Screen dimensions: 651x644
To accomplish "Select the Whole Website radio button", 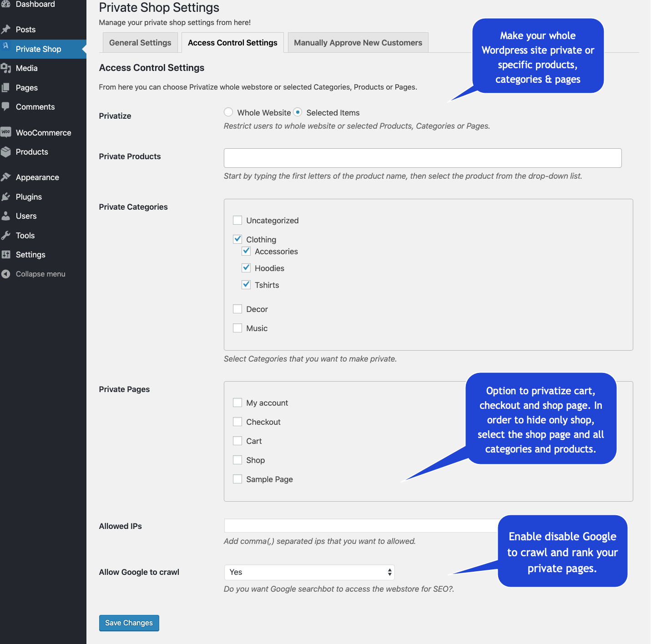I will 228,112.
